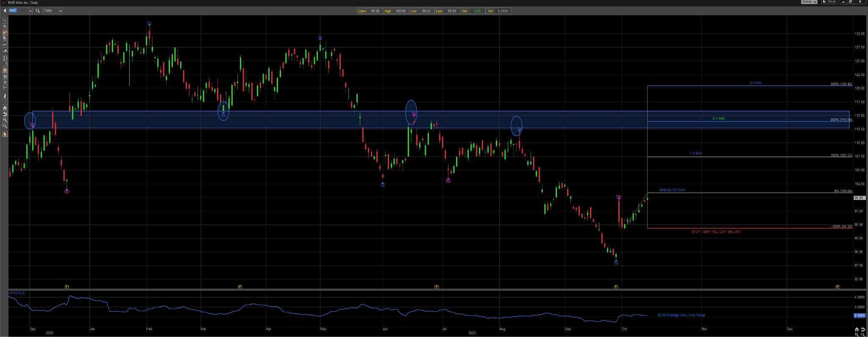Viewport: 868px width, 337px height.
Task: Open the NKE symbol dropdown arrow
Action: coord(30,11)
